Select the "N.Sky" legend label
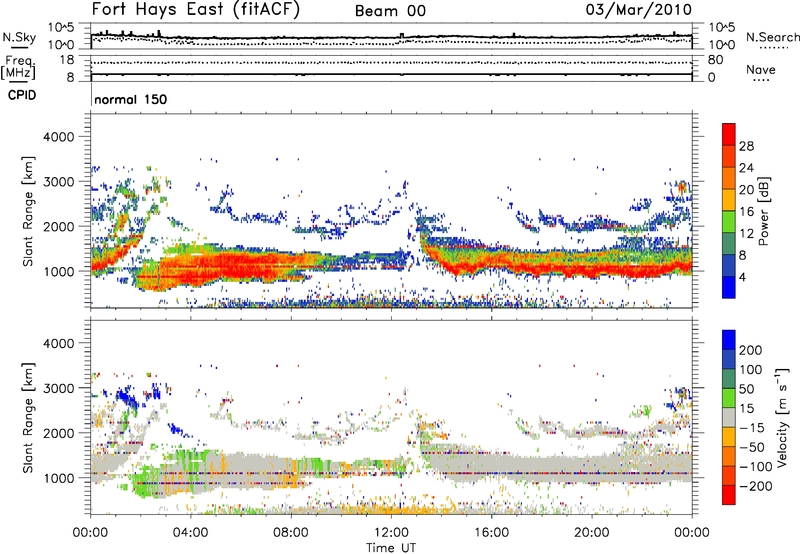This screenshot has height=554, width=800. pos(19,37)
